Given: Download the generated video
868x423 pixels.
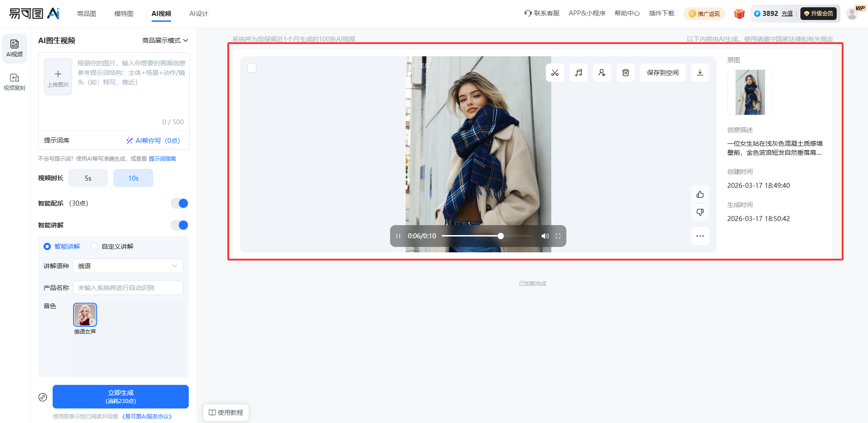Looking at the screenshot, I should coord(700,73).
